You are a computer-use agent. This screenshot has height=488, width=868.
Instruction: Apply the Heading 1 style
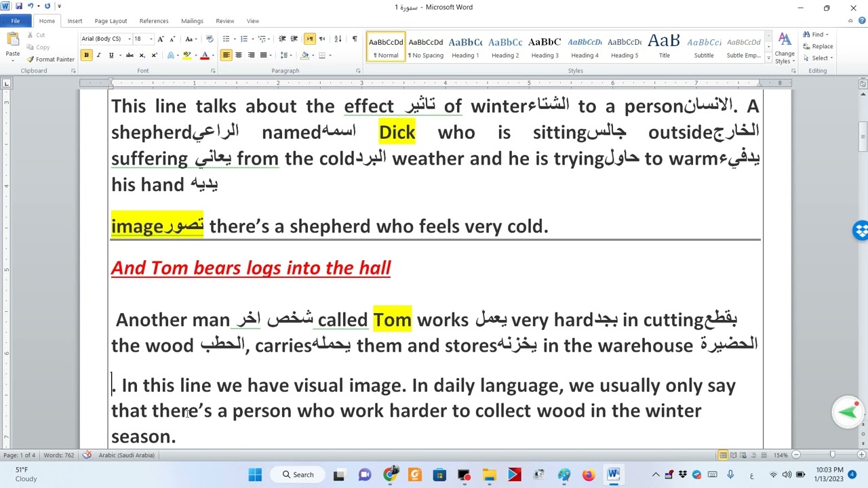(x=465, y=46)
